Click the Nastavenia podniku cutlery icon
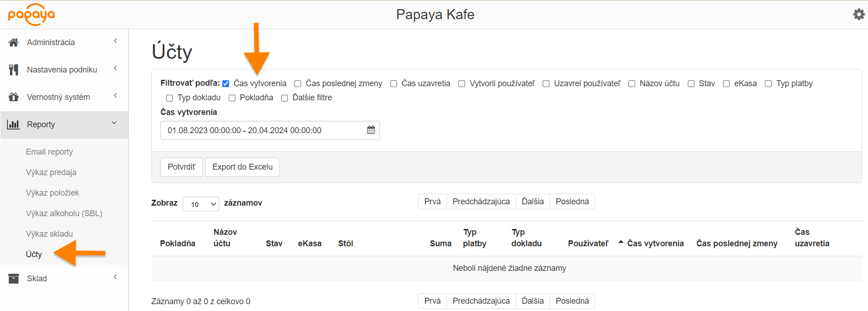868x311 pixels. click(x=14, y=70)
